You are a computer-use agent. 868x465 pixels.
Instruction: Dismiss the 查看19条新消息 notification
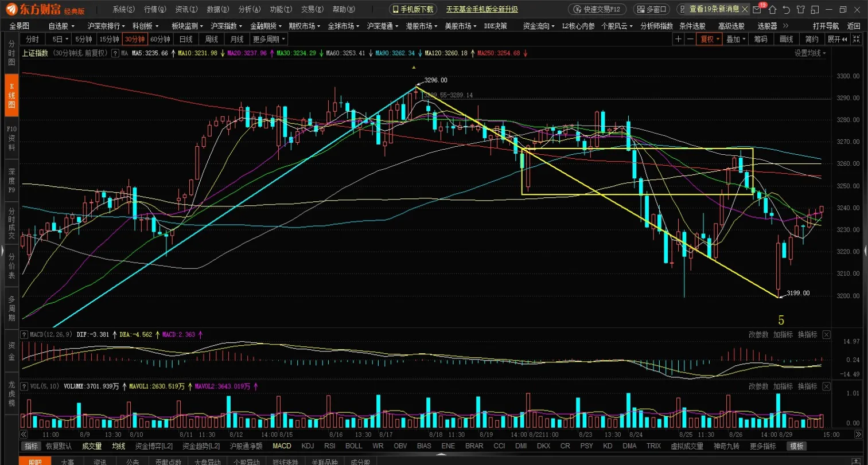coord(745,9)
